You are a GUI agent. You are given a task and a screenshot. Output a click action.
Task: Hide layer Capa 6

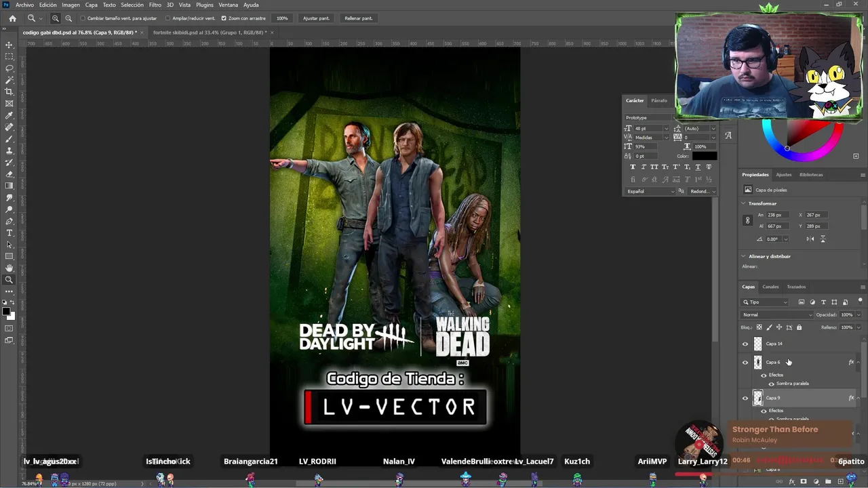745,362
